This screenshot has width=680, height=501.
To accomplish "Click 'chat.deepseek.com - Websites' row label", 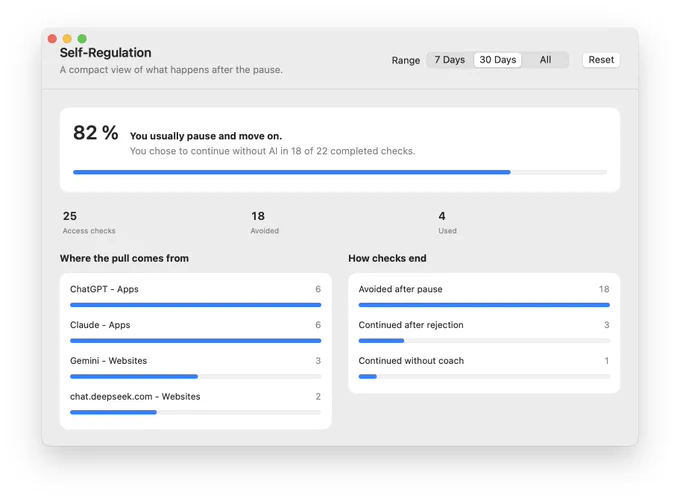I will coord(135,396).
